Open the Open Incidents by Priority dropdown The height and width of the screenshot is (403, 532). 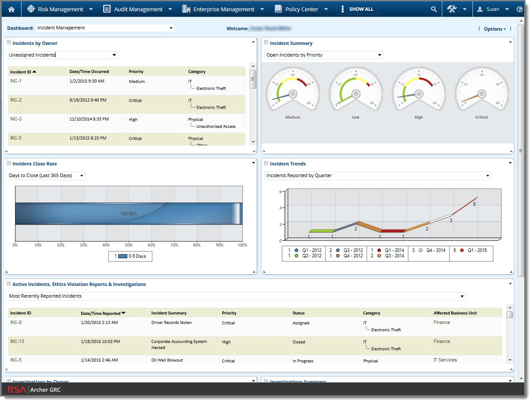click(x=379, y=55)
